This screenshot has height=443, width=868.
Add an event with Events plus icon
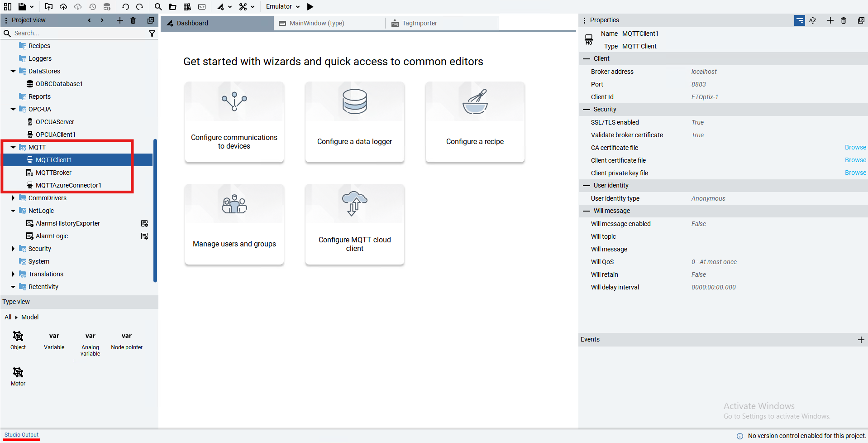click(861, 340)
